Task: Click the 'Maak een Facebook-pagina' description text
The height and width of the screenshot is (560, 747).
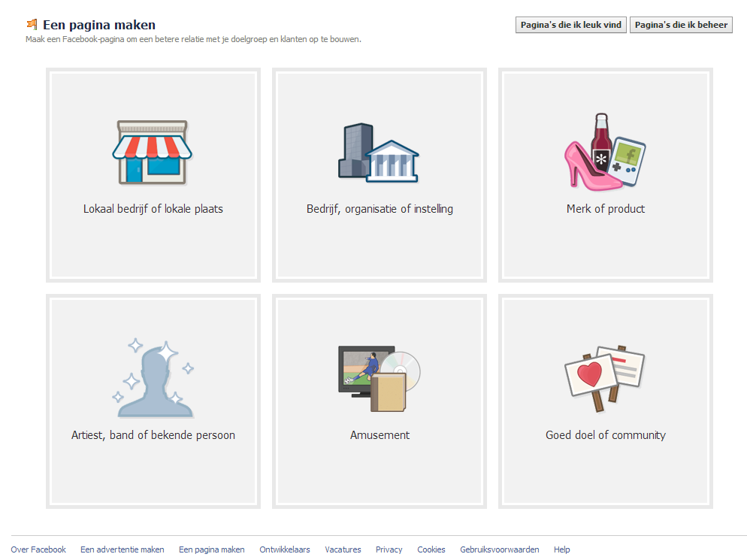Action: (193, 39)
